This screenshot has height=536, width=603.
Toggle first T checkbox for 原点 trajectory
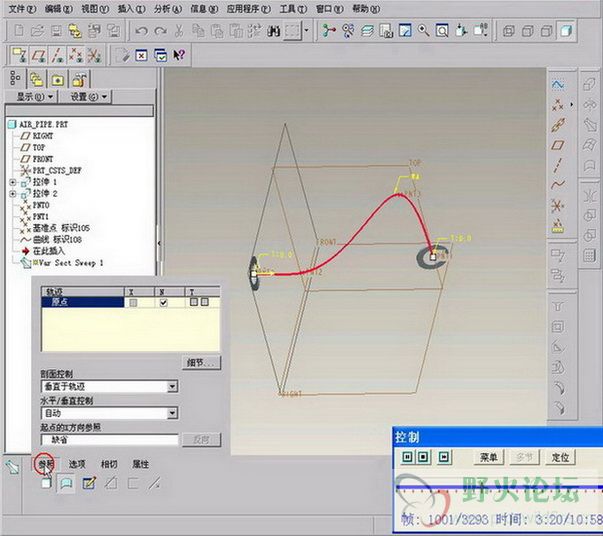point(194,302)
